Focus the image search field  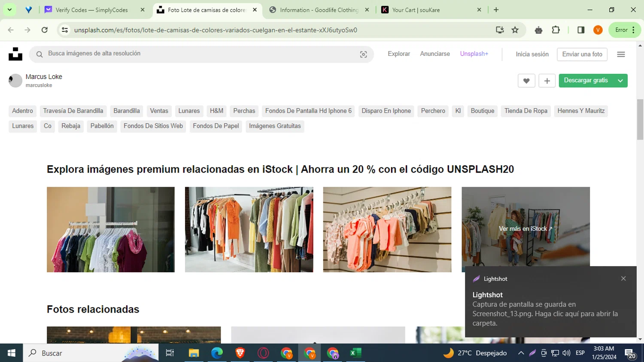[x=201, y=54]
